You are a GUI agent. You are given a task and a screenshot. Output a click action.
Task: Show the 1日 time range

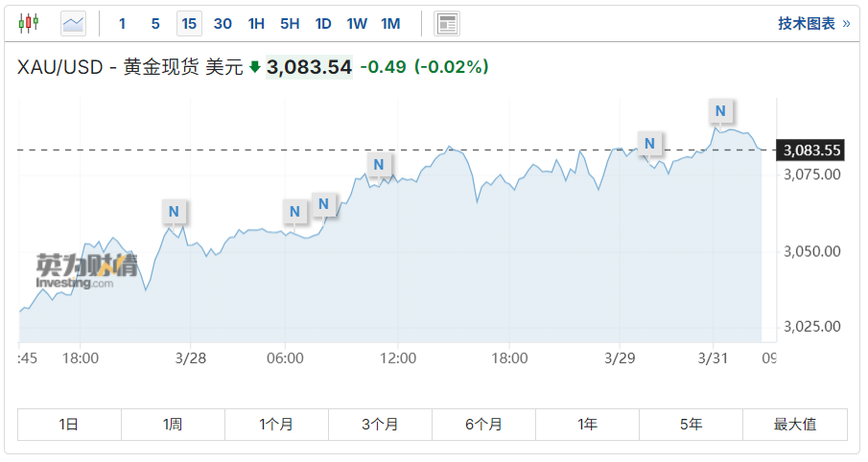point(69,424)
